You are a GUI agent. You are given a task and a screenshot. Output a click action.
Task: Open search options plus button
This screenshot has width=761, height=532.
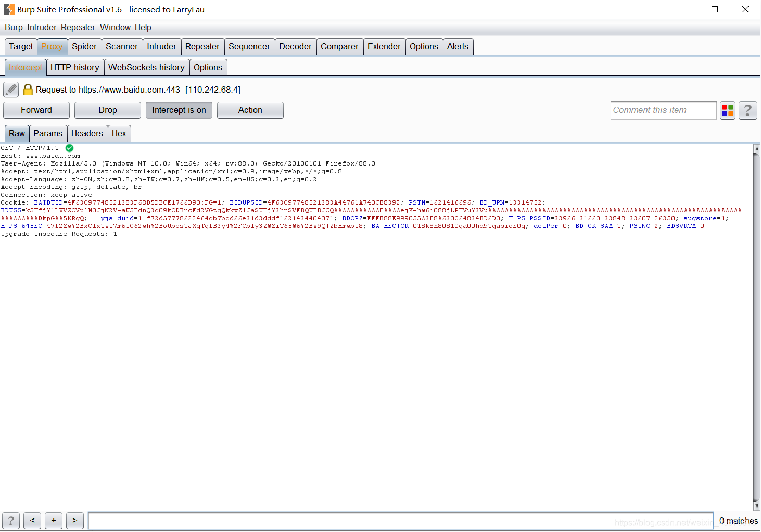[54, 521]
